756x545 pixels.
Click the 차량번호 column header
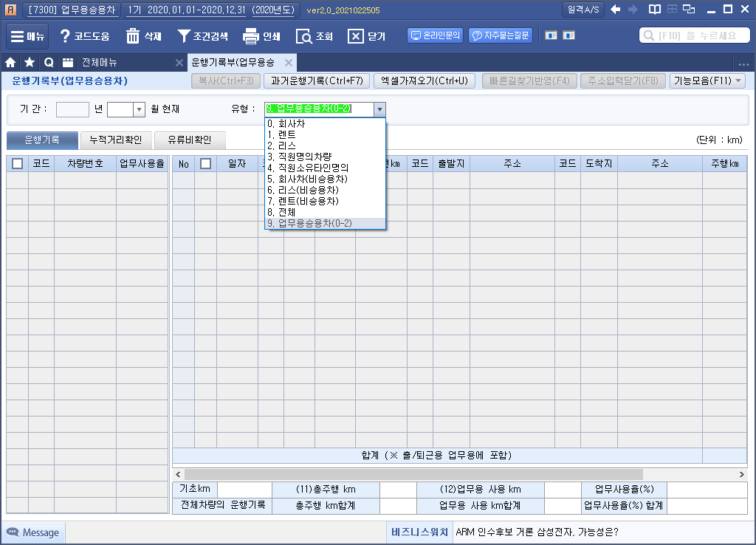click(x=86, y=163)
